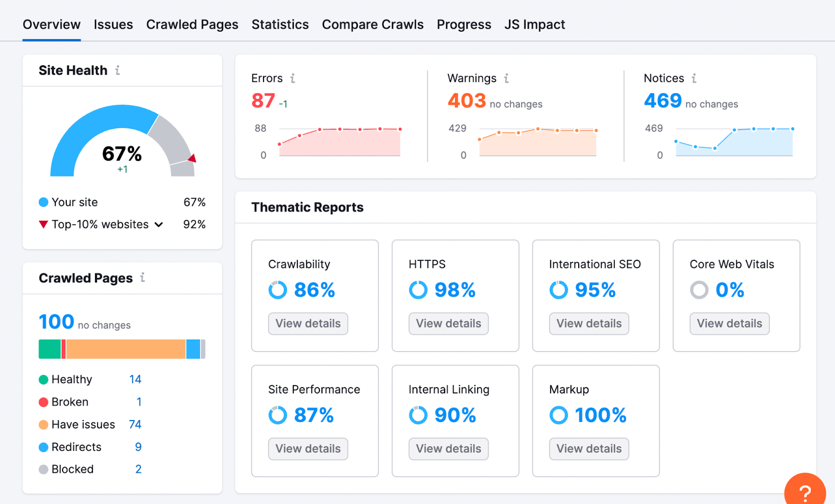
Task: View details for the Markup report
Action: pos(588,449)
